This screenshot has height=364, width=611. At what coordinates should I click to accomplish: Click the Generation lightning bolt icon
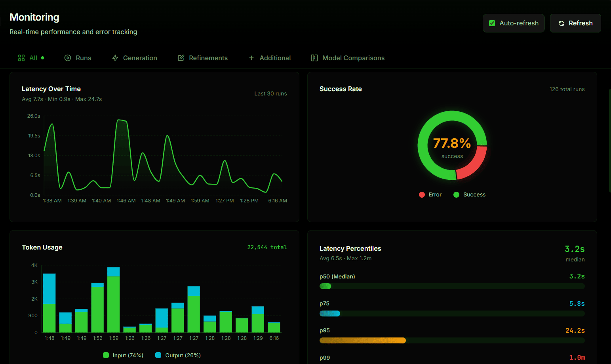click(115, 58)
